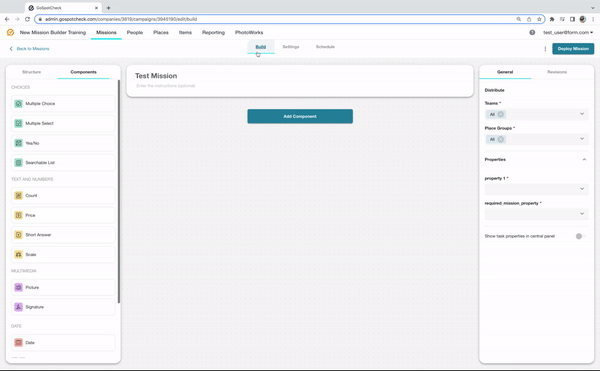Toggle Show task properties in central panel
Screen dimensions: 600x371
pos(580,236)
